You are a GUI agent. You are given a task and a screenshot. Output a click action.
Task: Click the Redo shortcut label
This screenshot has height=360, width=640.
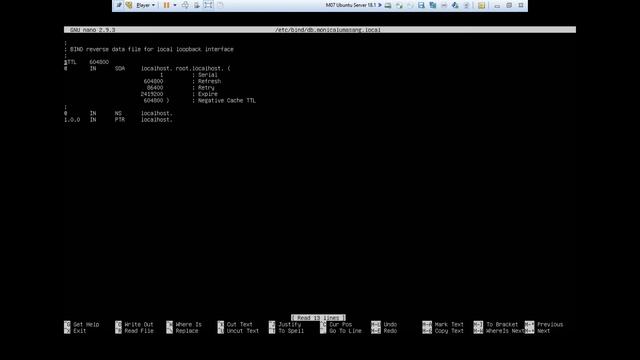(x=390, y=331)
